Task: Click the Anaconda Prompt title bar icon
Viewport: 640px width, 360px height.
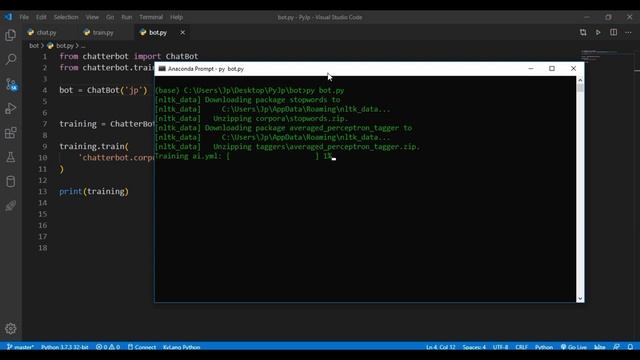Action: tap(162, 69)
